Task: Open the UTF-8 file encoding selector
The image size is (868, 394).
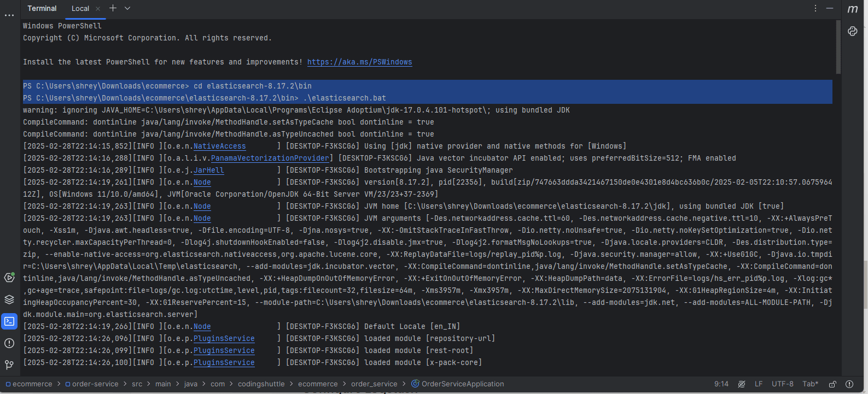Action: pyautogui.click(x=783, y=384)
